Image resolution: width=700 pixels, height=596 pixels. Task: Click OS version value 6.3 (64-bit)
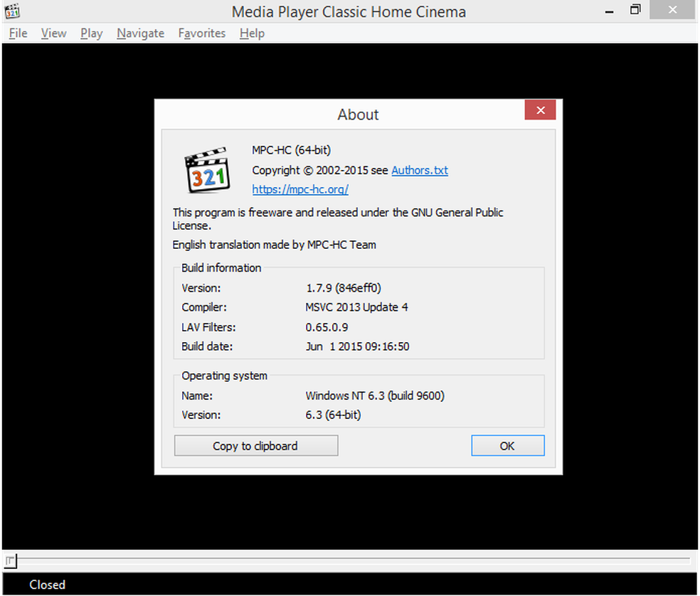tap(333, 415)
